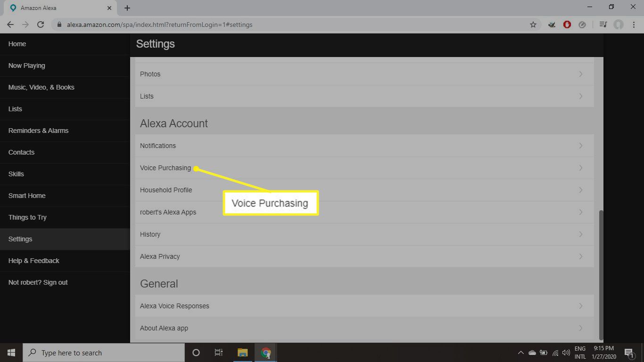Expand the Notifications row chevron
The image size is (644, 362).
pos(581,146)
